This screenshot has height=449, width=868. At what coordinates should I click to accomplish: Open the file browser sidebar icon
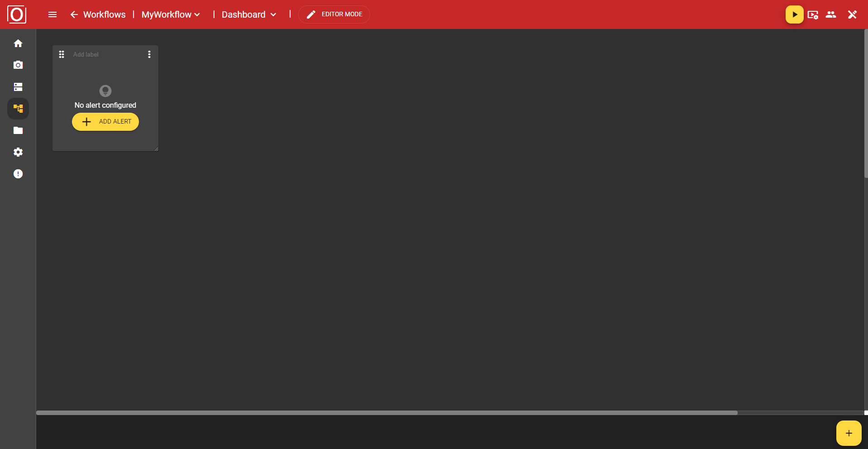[18, 130]
